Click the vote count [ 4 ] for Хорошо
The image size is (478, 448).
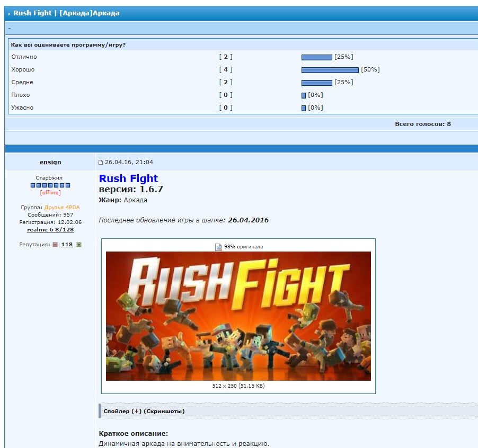226,70
